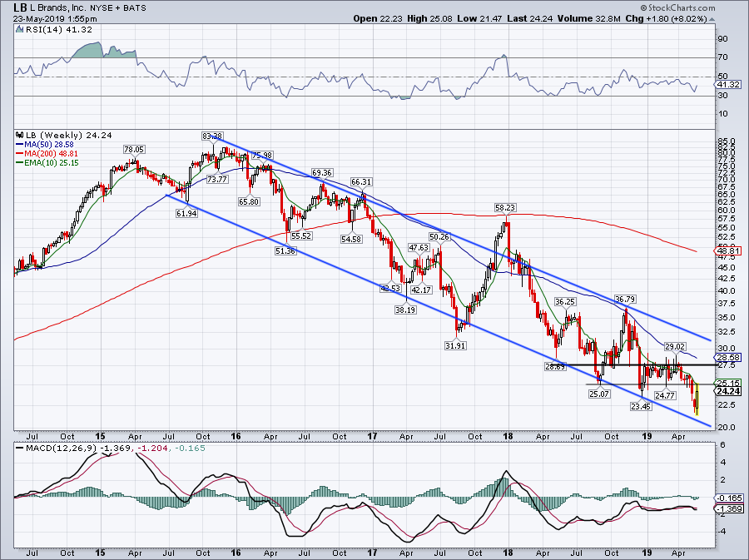Click the LB (Weekly) 24.24 legend entry

[x=69, y=135]
